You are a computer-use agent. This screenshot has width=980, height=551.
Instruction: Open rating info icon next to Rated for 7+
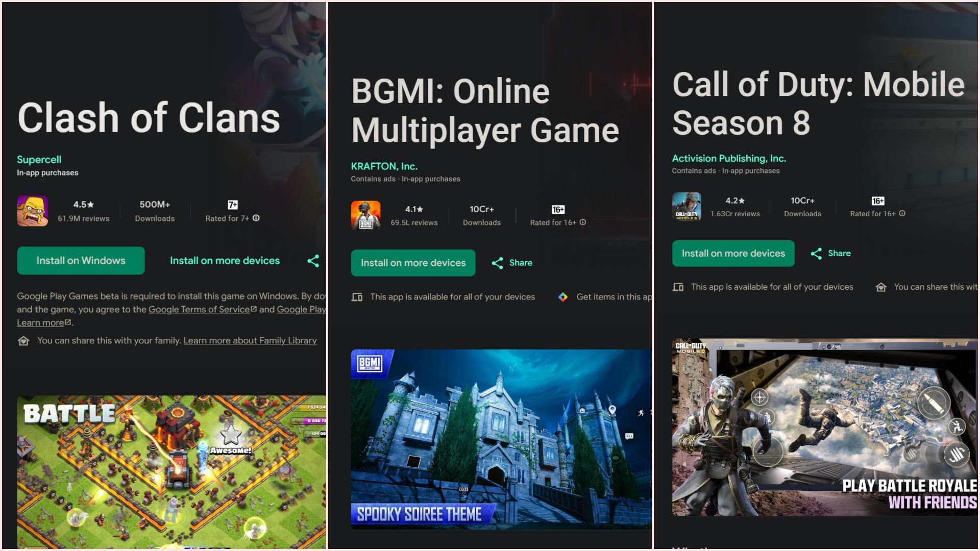(256, 218)
